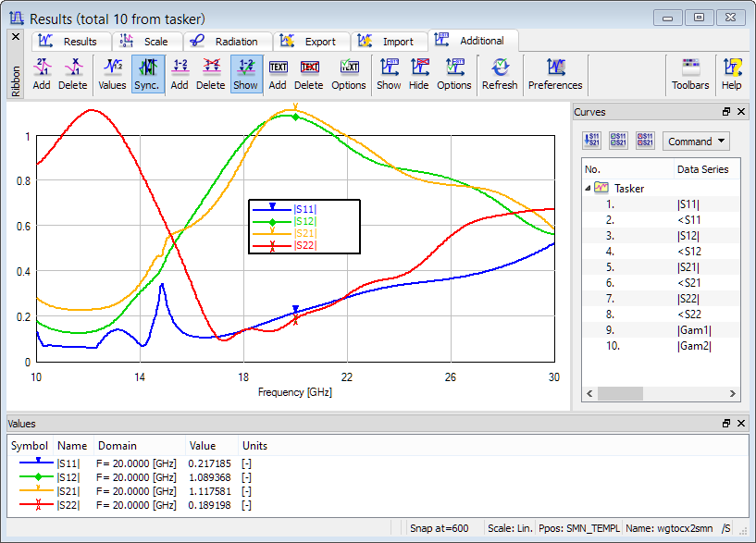Switch to the Results tab
The height and width of the screenshot is (543, 756).
pos(69,42)
